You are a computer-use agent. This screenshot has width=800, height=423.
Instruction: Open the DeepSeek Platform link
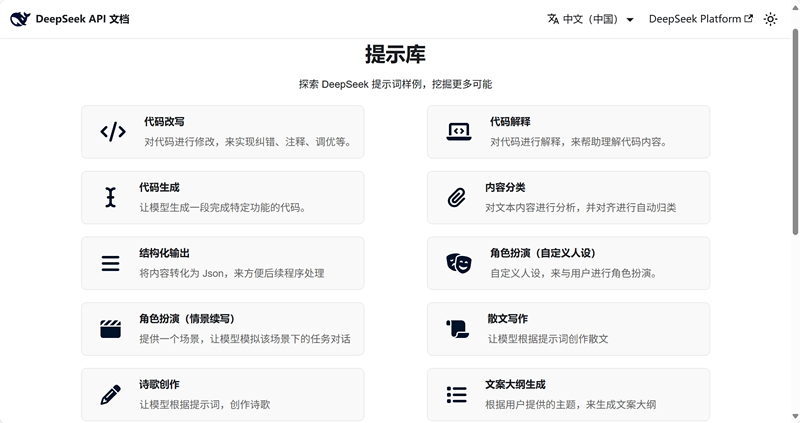(x=701, y=19)
